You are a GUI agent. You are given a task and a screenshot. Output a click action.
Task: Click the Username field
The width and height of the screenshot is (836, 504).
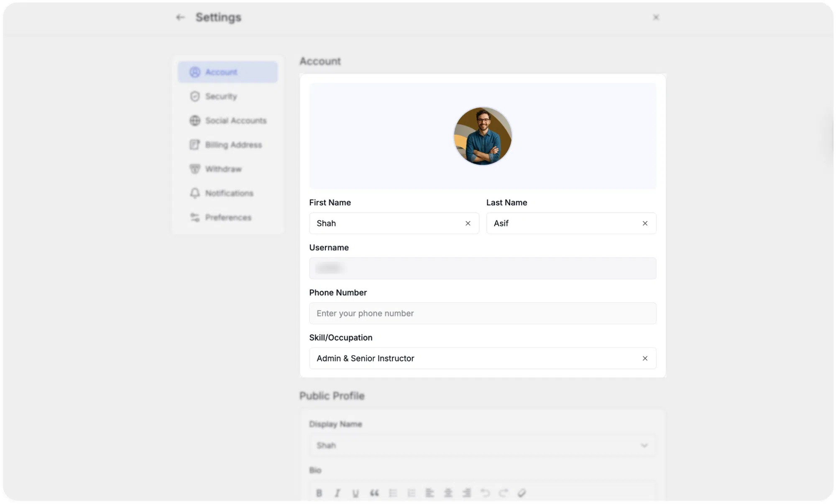(x=483, y=269)
